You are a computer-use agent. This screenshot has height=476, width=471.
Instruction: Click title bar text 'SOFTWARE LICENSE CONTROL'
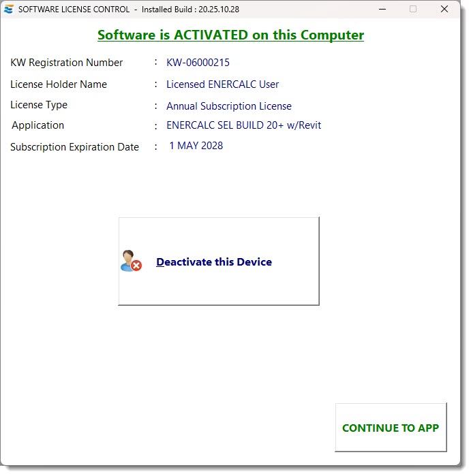coord(74,10)
